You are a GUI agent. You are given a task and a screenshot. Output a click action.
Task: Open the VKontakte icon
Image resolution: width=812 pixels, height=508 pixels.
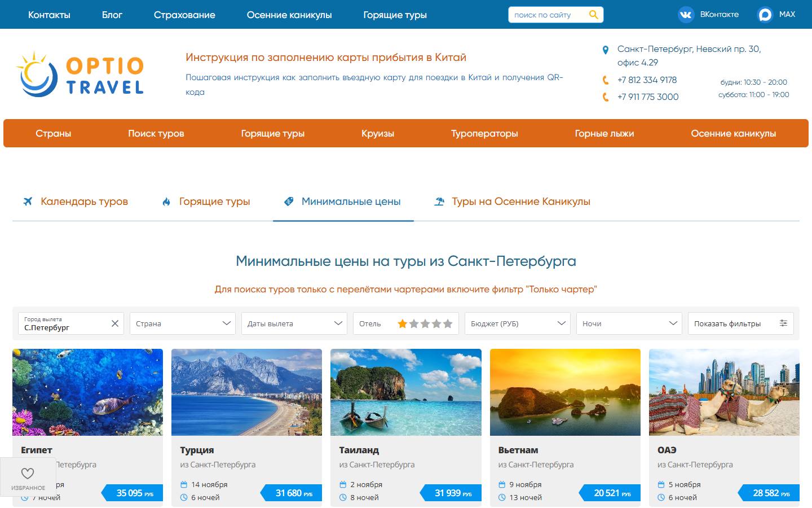(x=686, y=15)
